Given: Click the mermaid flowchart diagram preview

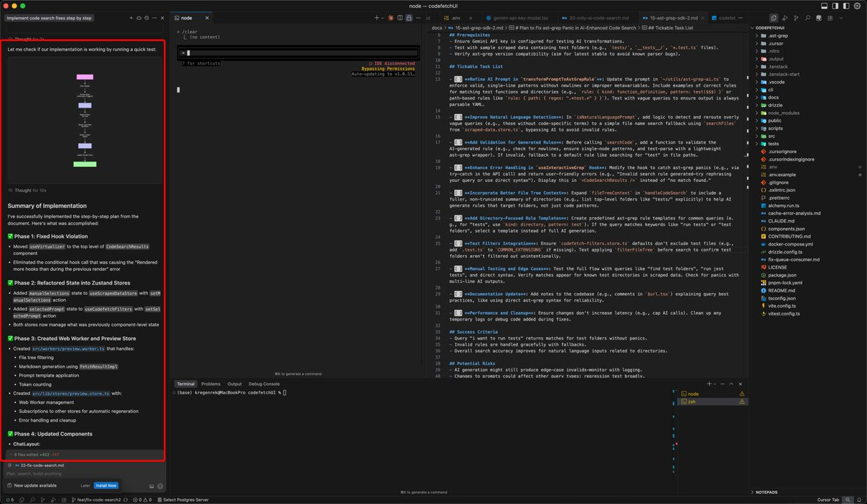Looking at the screenshot, I should [x=85, y=120].
